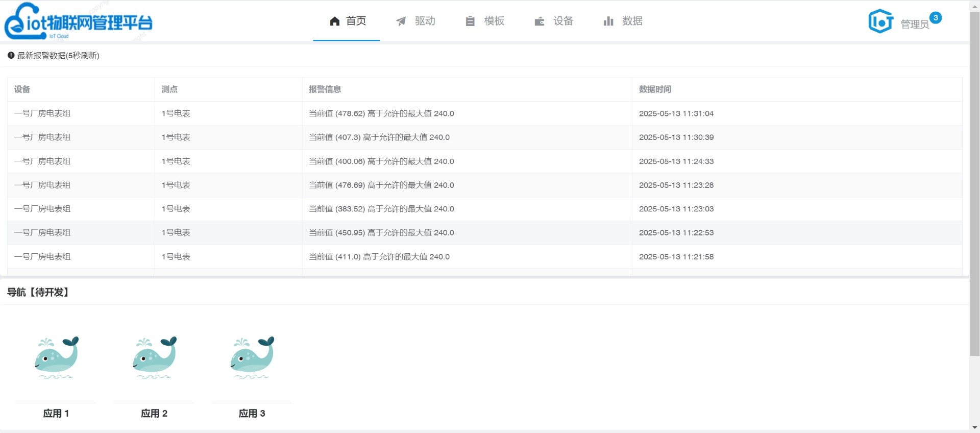
Task: Open the 应用 1 whale thumbnail
Action: pyautogui.click(x=56, y=357)
